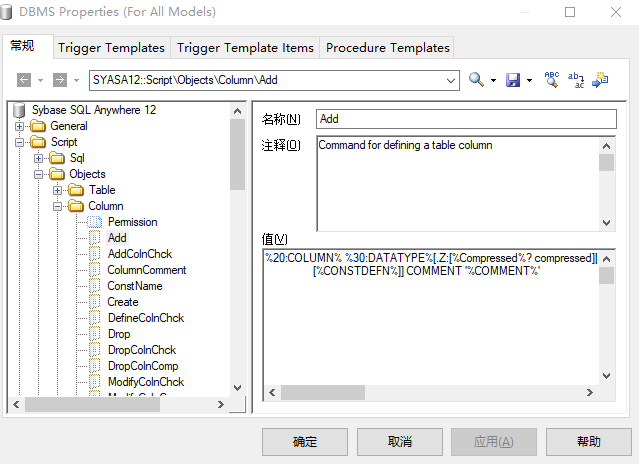
Task: Select the AddColnChck tree entry
Action: point(140,254)
